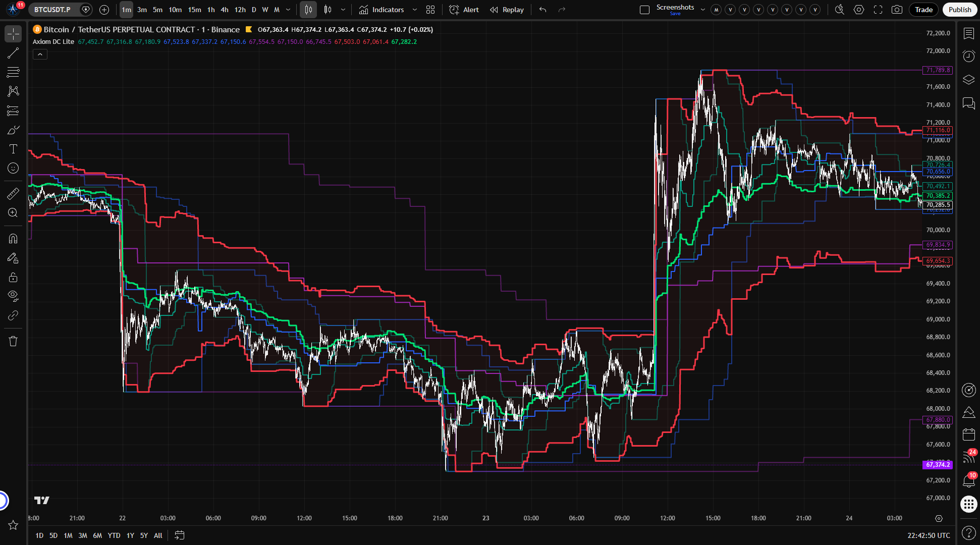Click the Remove objects trash icon
This screenshot has width=980, height=545.
13,341
